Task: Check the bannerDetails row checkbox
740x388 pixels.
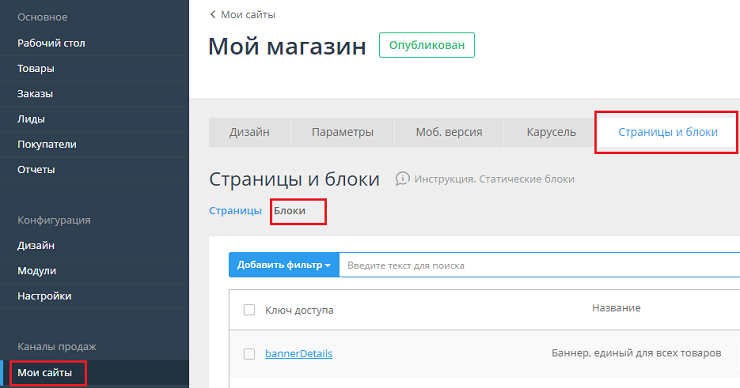Action: pos(249,354)
